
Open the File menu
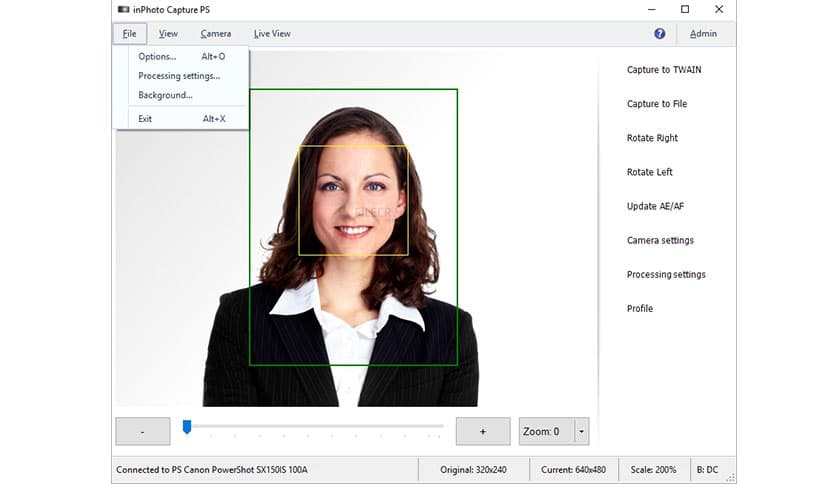130,33
